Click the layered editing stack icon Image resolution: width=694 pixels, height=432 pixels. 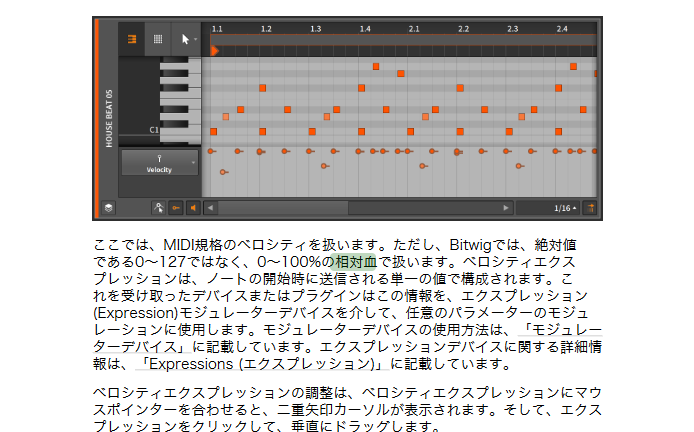[x=108, y=208]
